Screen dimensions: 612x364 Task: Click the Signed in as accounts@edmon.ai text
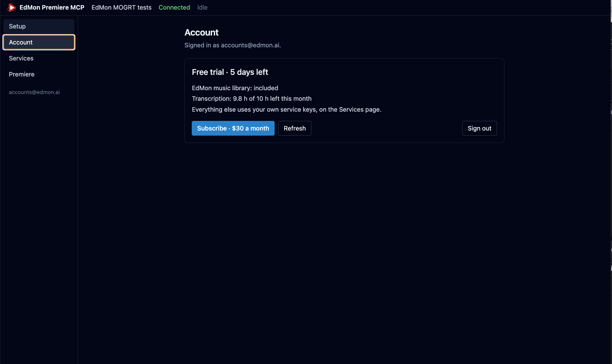[x=233, y=45]
